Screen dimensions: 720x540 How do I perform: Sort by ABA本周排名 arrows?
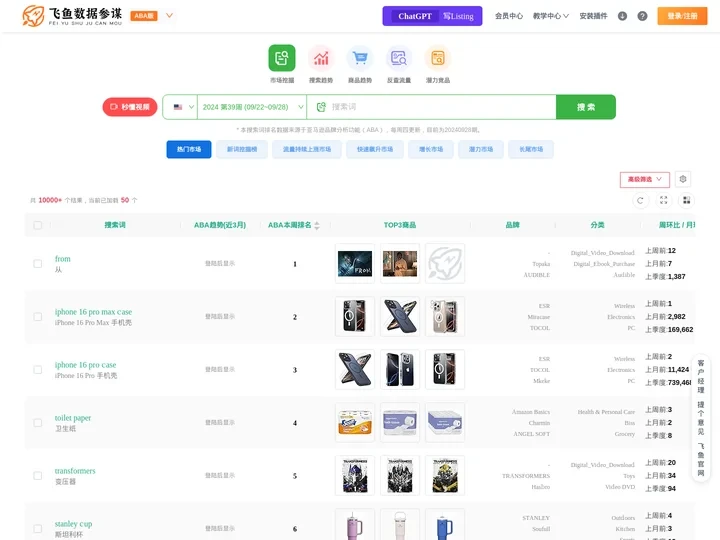click(317, 225)
